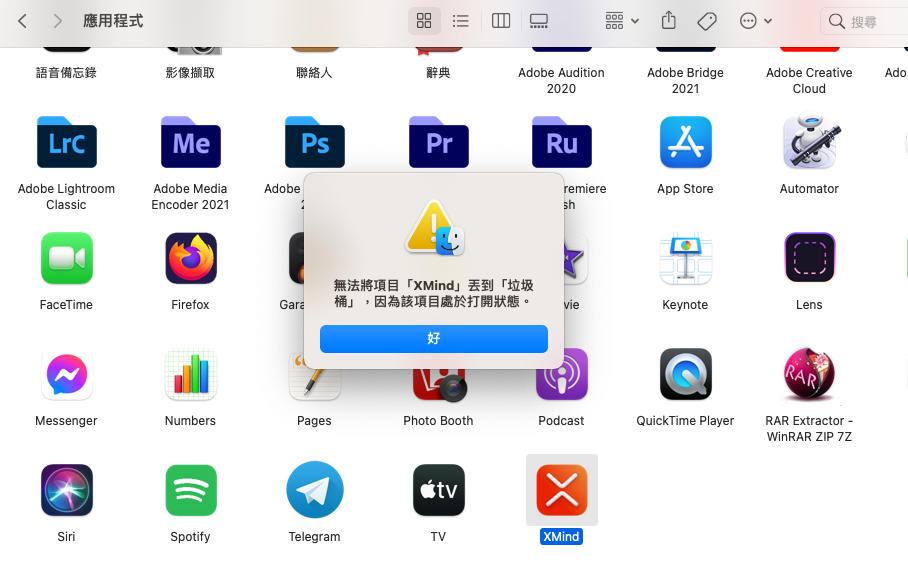
Task: Select the FaceTime app icon
Action: coord(67,258)
